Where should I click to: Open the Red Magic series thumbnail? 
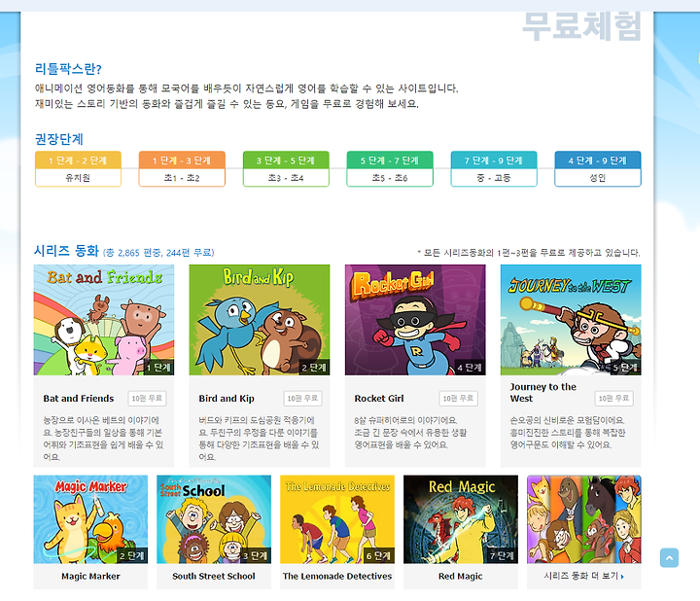(x=461, y=519)
